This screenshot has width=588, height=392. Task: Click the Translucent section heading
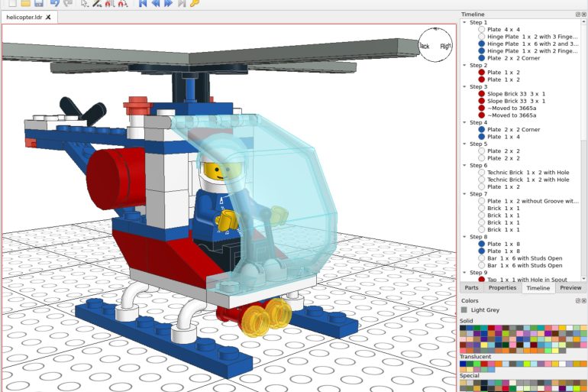tap(475, 357)
